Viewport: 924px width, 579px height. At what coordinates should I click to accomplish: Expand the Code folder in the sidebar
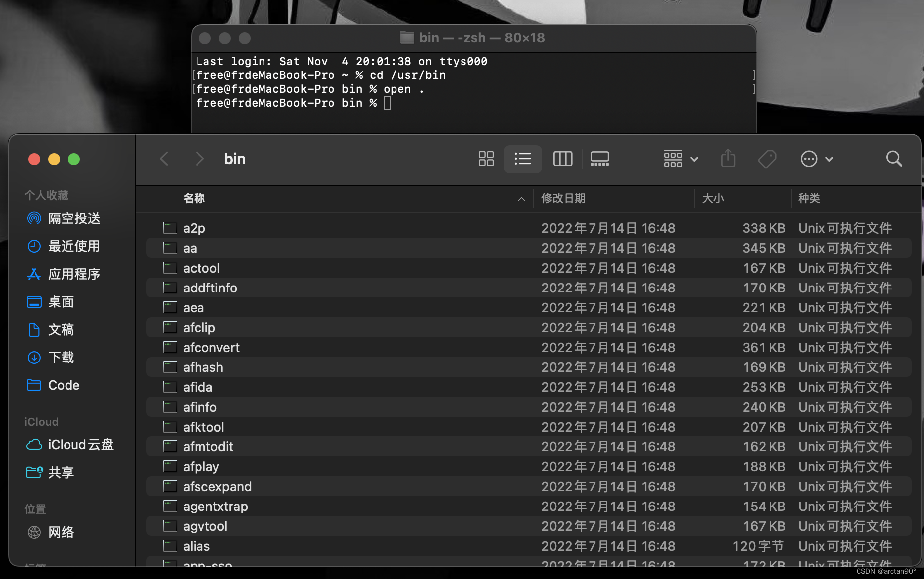click(x=64, y=385)
